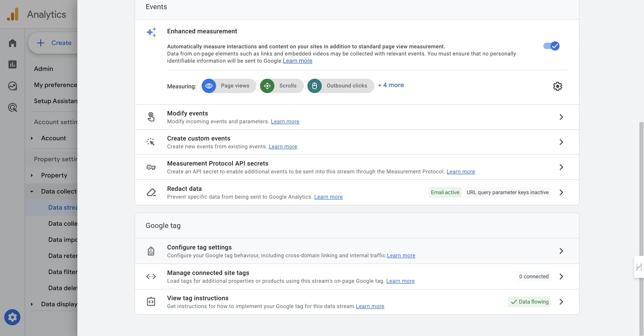Click the Home icon in sidebar
This screenshot has width=644, height=336.
[x=12, y=43]
